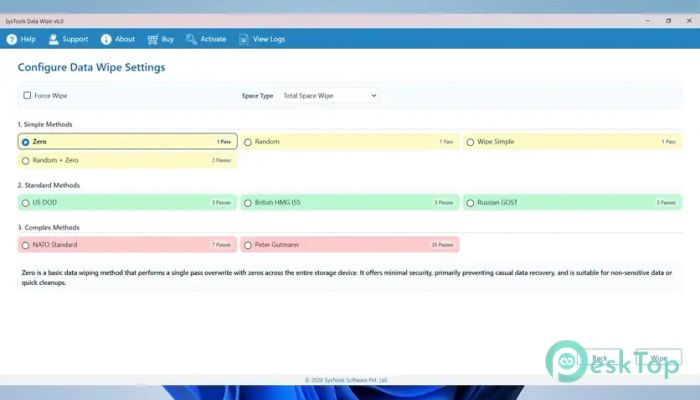Click the Support person icon
Screen dimensions: 700x400
pos(54,39)
